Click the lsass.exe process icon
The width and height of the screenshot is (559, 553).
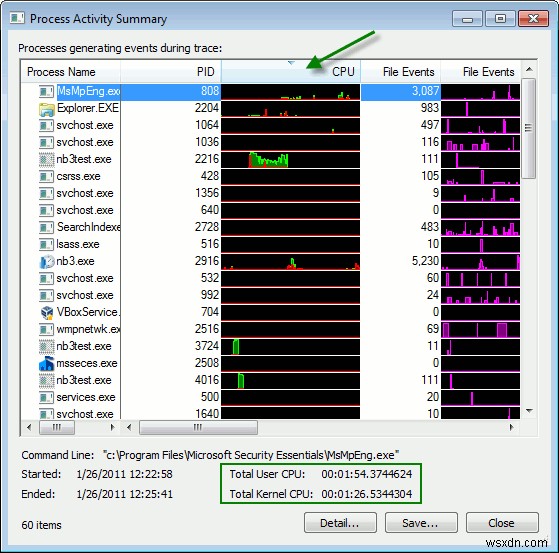point(46,245)
